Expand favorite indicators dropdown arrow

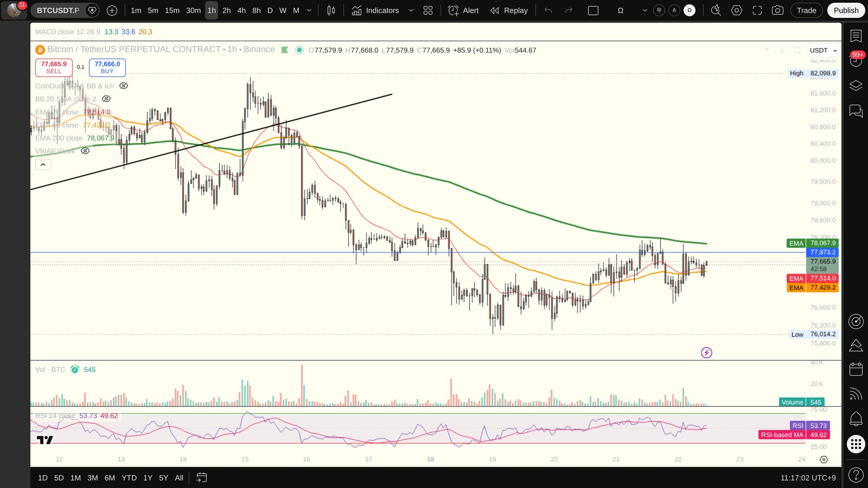[x=411, y=10]
